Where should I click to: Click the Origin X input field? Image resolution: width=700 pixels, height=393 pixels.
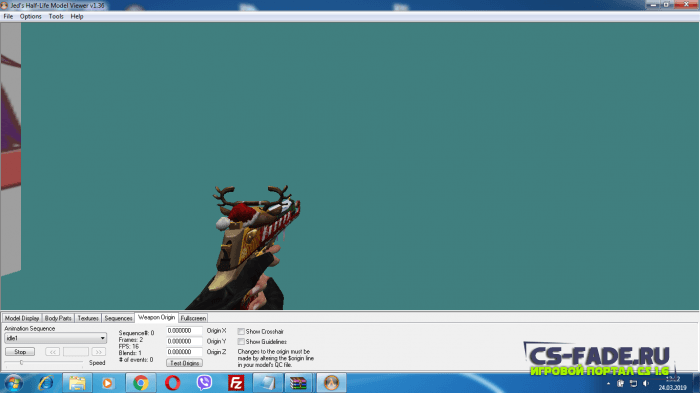(184, 330)
